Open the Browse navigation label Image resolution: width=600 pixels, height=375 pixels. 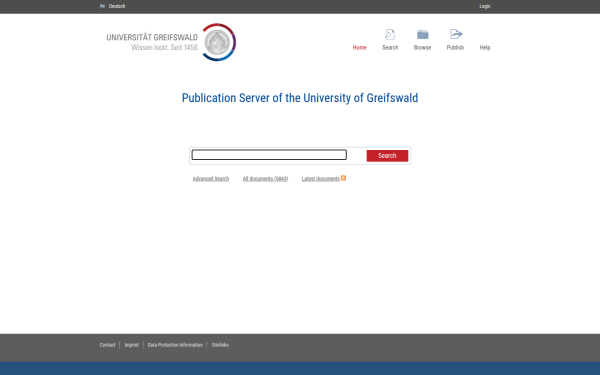coord(422,47)
